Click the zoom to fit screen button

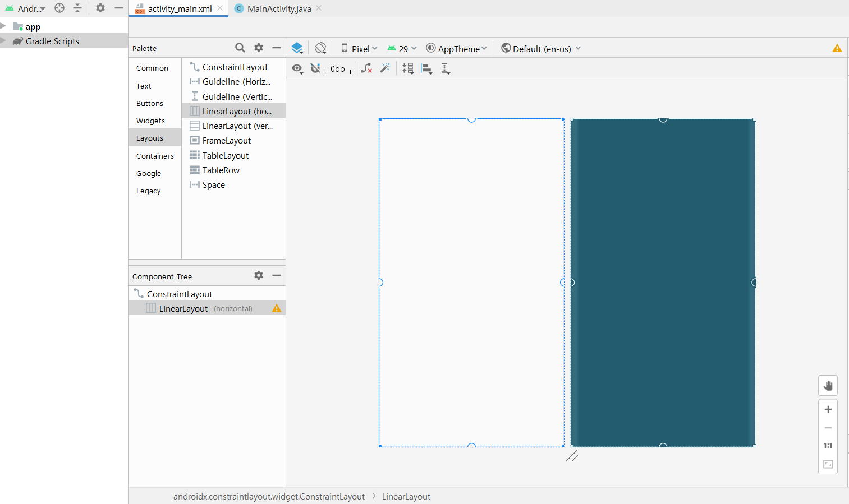point(828,464)
